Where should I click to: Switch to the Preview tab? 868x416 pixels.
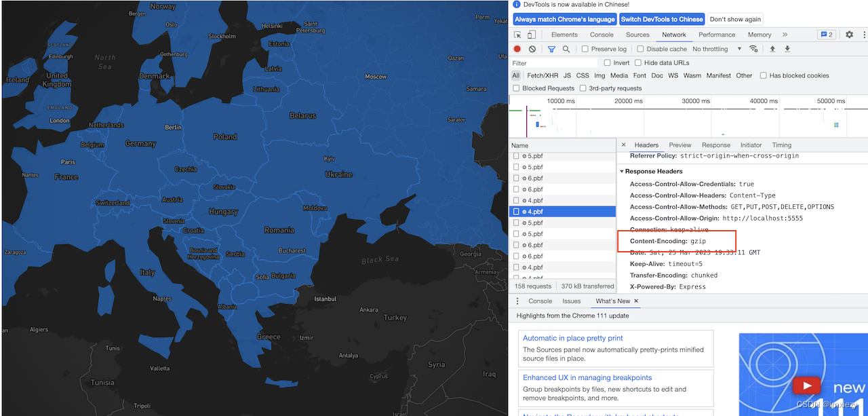pos(680,145)
